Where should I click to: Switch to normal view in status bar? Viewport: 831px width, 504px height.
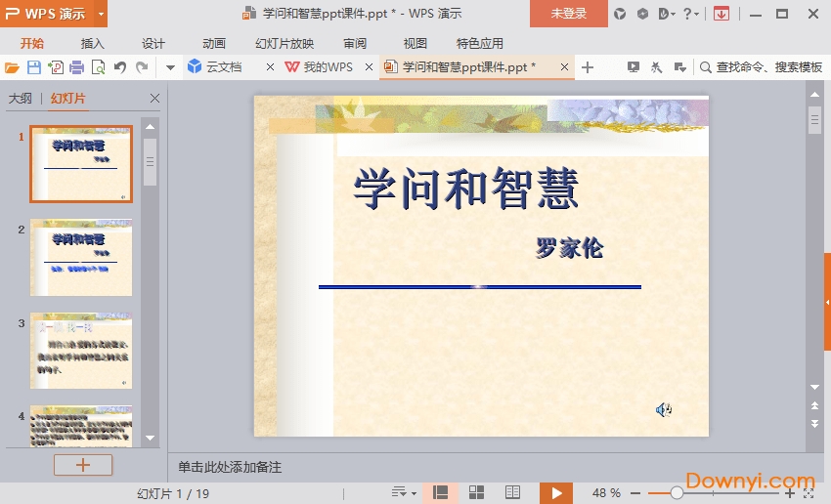pos(440,493)
